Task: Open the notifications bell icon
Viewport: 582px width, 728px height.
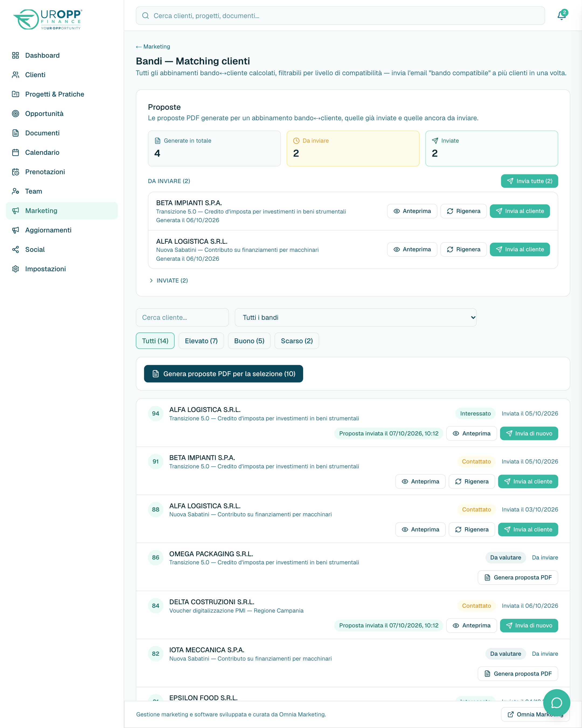Action: pyautogui.click(x=562, y=15)
